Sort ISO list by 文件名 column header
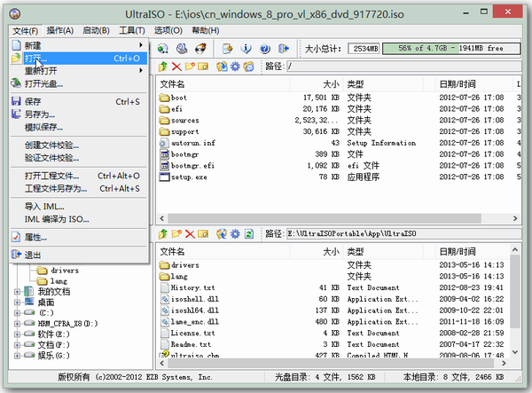Image resolution: width=532 pixels, height=393 pixels. (223, 83)
